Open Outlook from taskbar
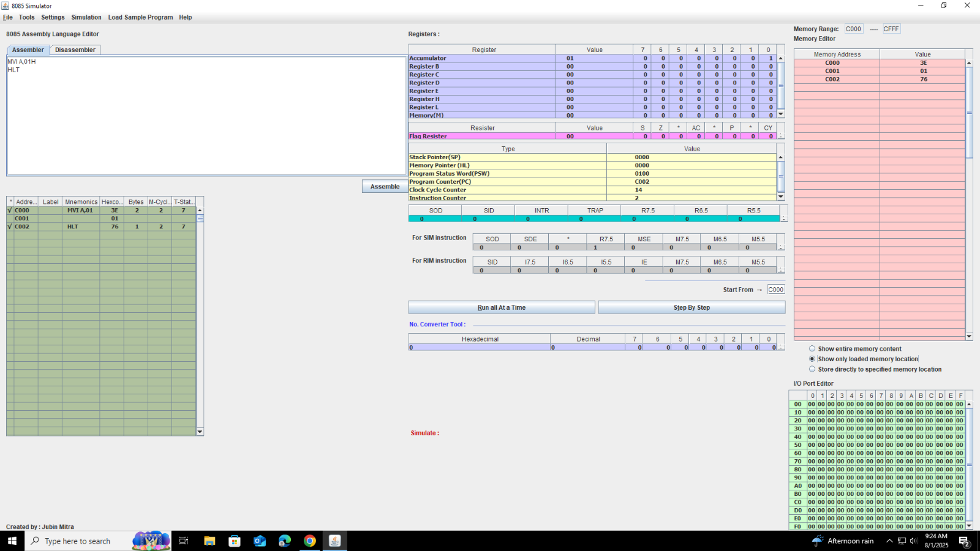This screenshot has height=551, width=980. 260,541
